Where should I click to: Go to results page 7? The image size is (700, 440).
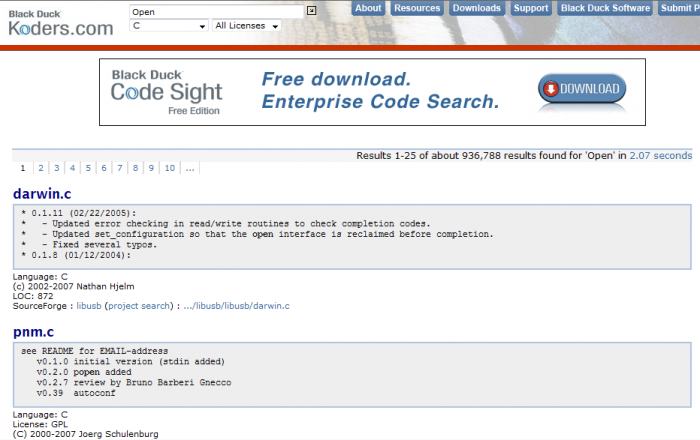point(120,168)
